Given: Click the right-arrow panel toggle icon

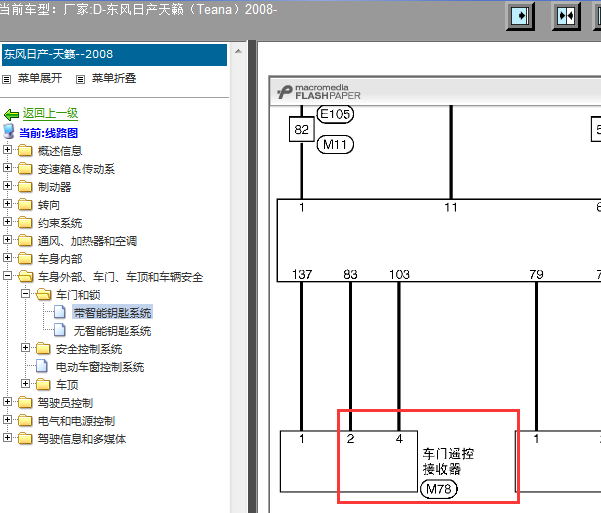Looking at the screenshot, I should [520, 16].
